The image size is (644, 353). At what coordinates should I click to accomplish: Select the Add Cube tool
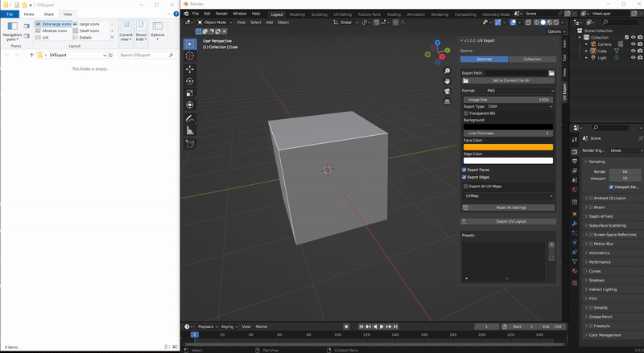[x=189, y=144]
